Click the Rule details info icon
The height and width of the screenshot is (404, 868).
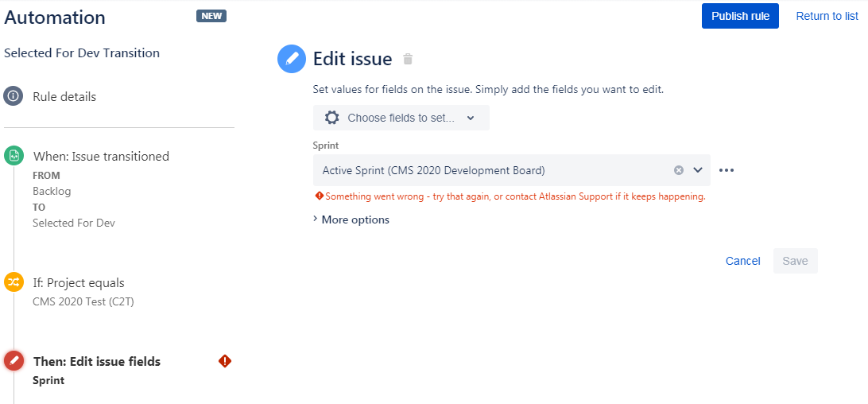click(14, 96)
